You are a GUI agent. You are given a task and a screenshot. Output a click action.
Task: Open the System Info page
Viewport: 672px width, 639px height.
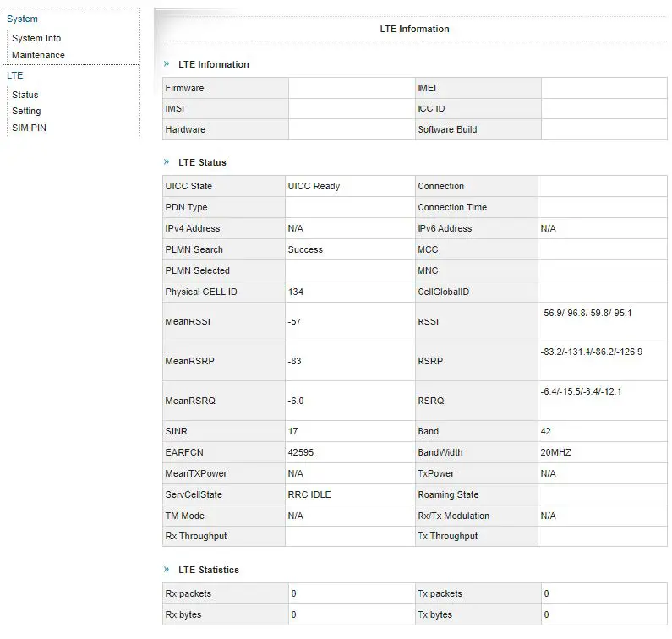tap(36, 38)
